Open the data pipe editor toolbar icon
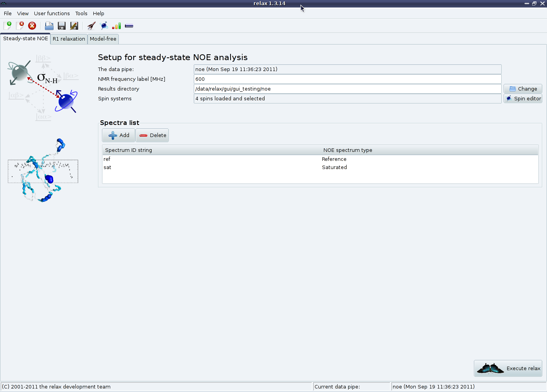 tap(129, 26)
